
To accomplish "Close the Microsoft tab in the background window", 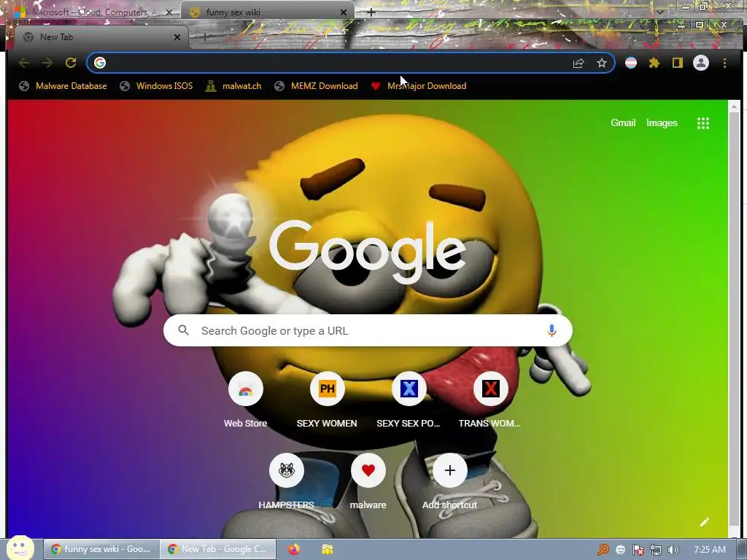I will [169, 12].
